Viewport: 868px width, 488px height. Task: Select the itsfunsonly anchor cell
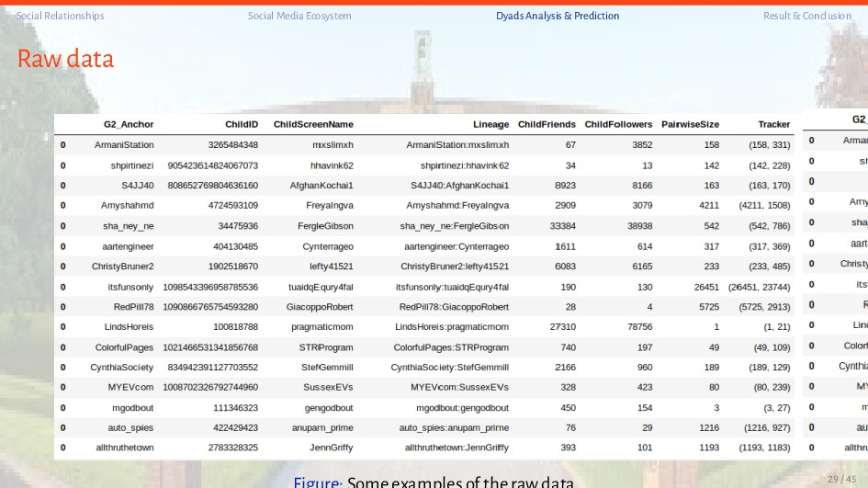tap(130, 287)
